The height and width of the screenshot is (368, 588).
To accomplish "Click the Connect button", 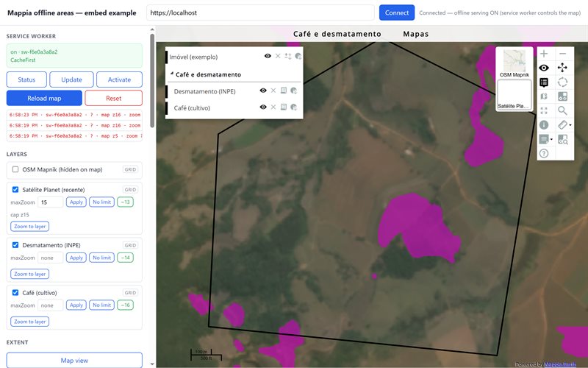I will point(397,13).
